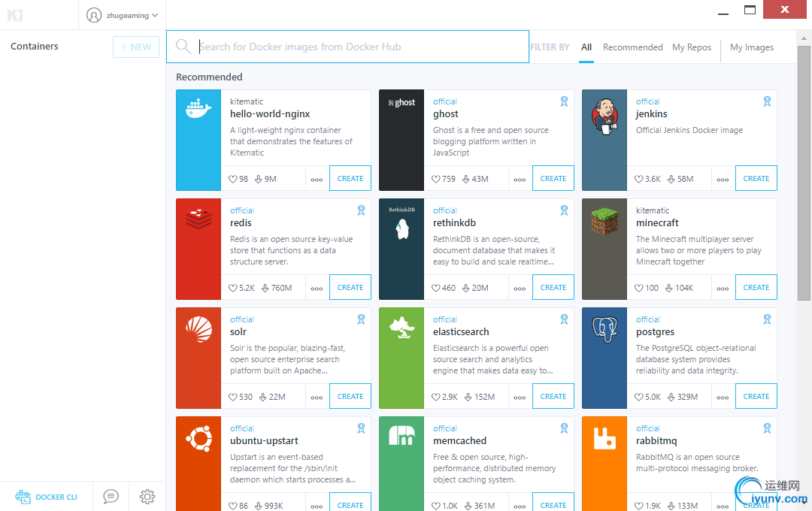Click the official badge on redis card
The width and height of the screenshot is (812, 511).
tap(361, 210)
